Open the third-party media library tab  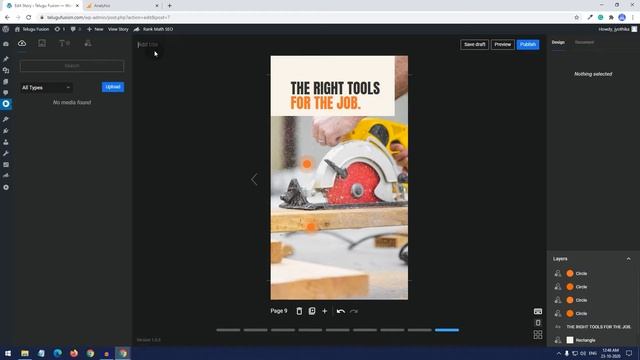[x=42, y=43]
